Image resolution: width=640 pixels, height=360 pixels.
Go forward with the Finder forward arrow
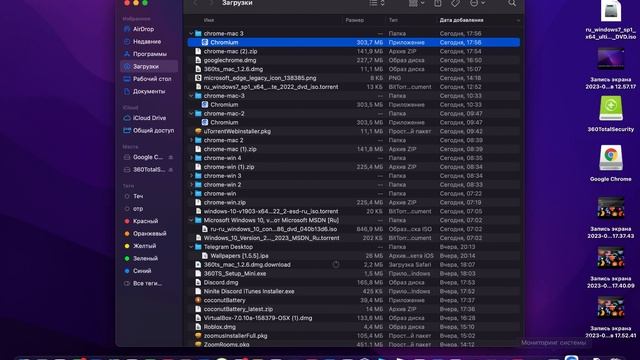click(x=210, y=3)
